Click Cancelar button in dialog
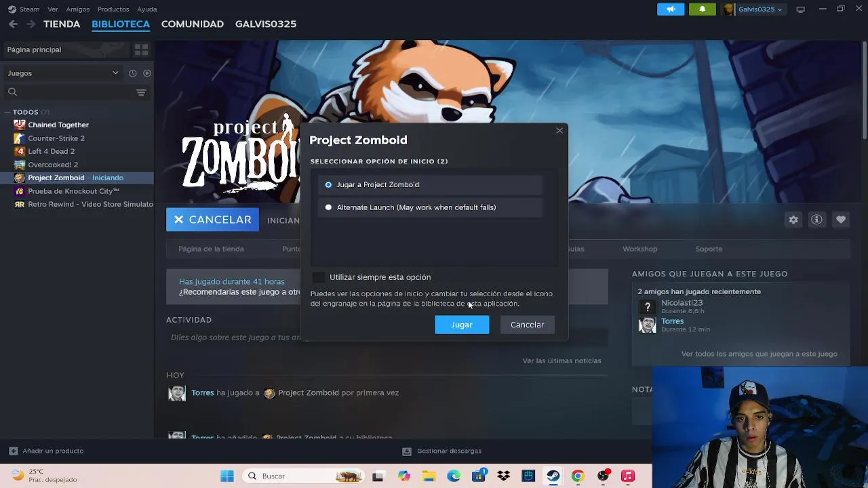This screenshot has height=488, width=868. click(527, 325)
